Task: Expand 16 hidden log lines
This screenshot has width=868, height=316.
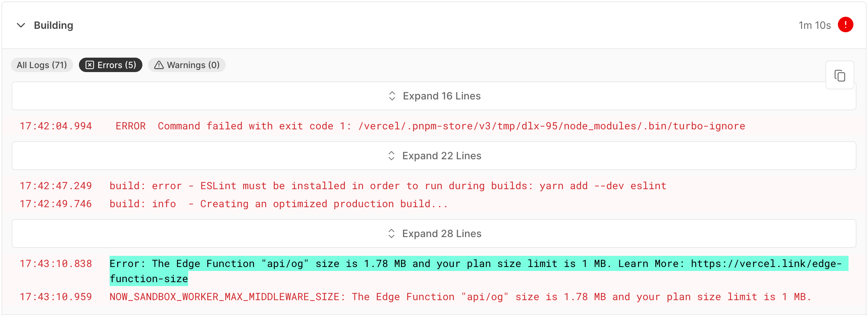Action: (434, 96)
